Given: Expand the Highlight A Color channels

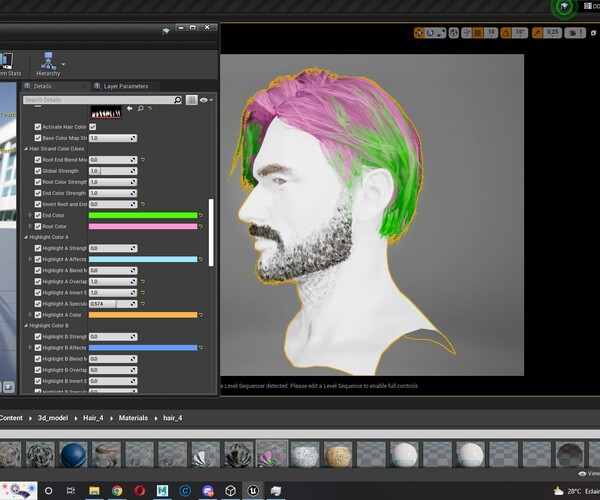Looking at the screenshot, I should tap(30, 315).
